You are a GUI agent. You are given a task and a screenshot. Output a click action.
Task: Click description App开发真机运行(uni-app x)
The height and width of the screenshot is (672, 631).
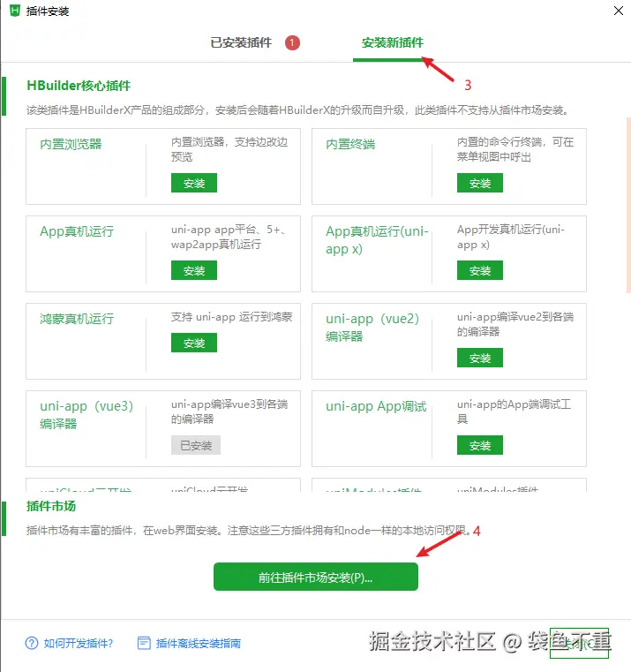coord(511,237)
